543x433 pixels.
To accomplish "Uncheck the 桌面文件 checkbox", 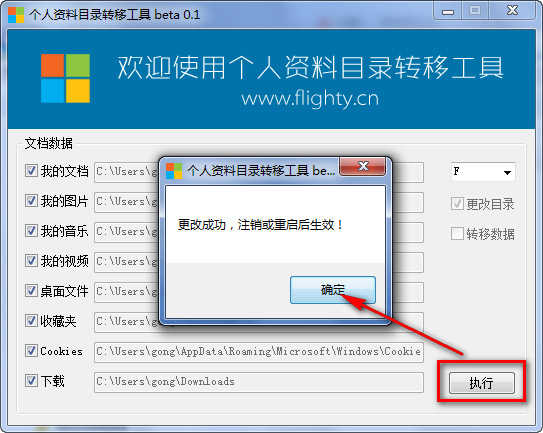I will point(31,291).
